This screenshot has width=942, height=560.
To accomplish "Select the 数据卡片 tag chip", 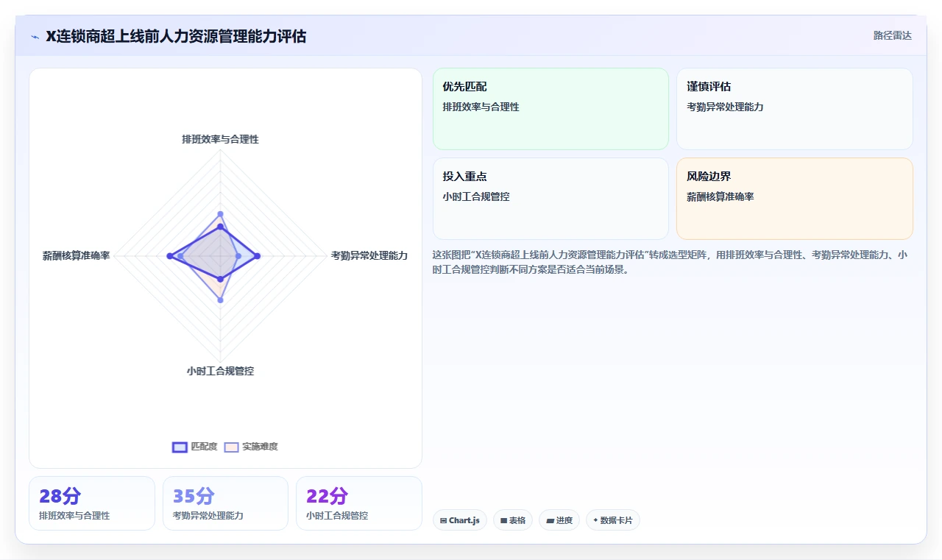I will point(613,520).
